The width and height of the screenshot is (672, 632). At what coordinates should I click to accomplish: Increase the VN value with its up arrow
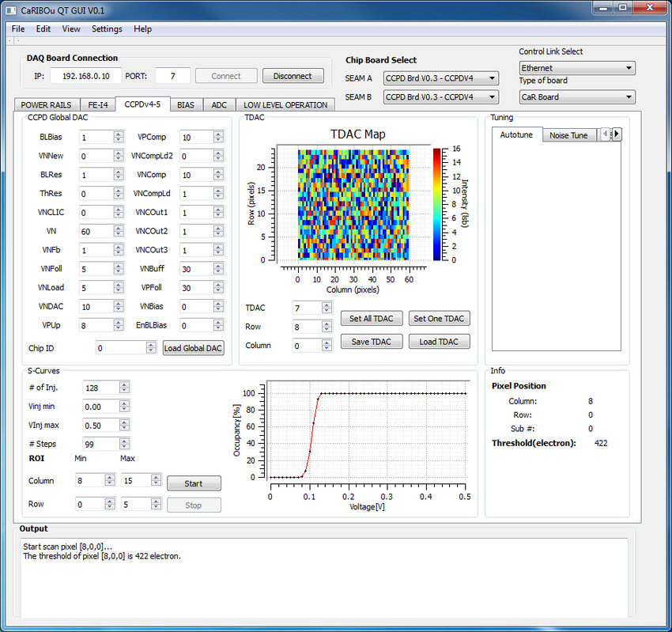pyautogui.click(x=119, y=229)
